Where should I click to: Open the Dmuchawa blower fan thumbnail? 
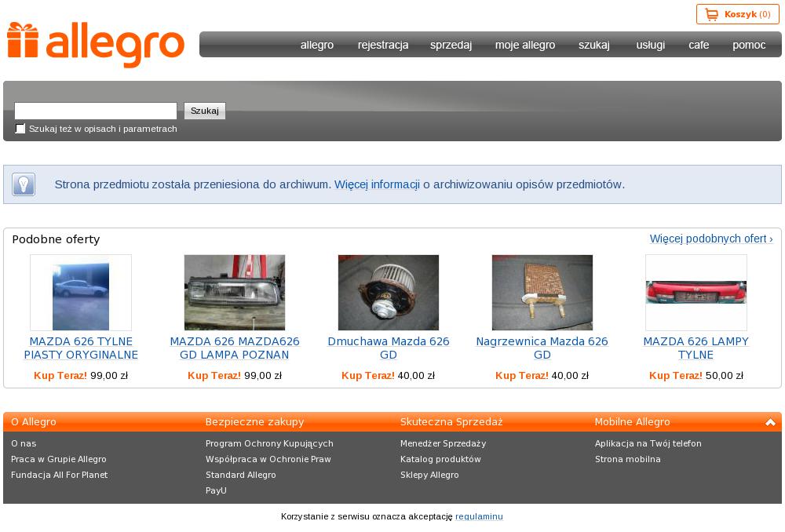(x=389, y=293)
